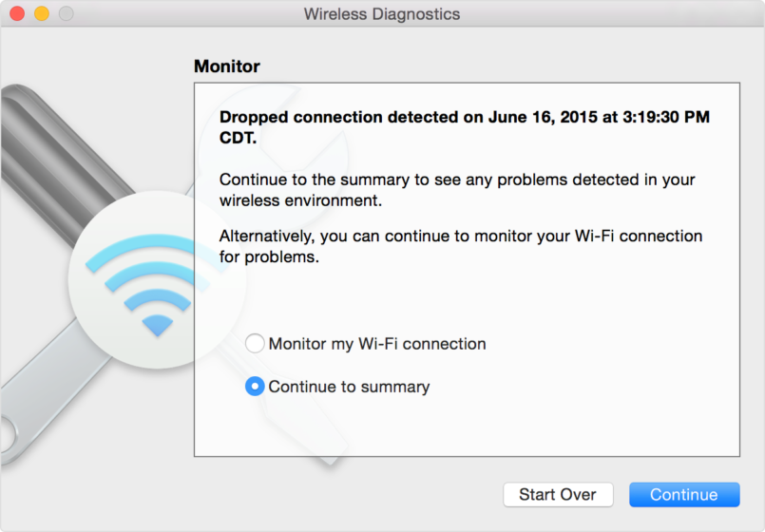Select the Monitor my Wi-Fi connection radio button

(x=255, y=344)
